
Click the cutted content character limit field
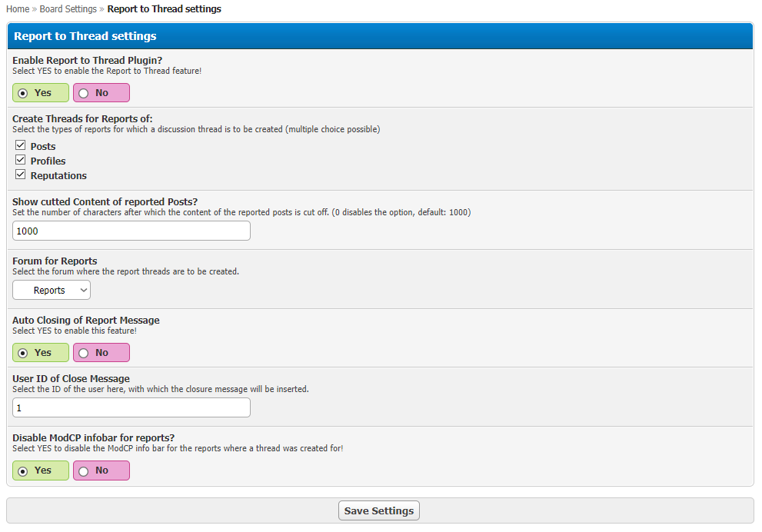[131, 231]
